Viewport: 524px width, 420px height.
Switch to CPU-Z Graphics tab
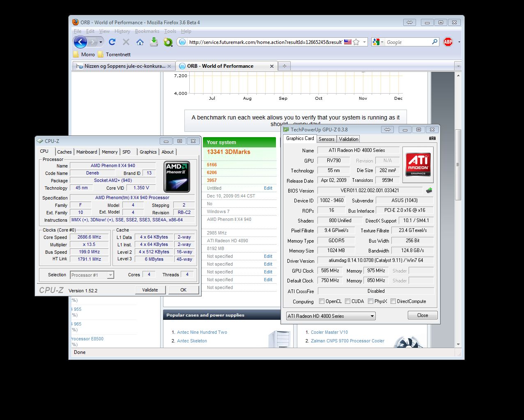point(148,152)
